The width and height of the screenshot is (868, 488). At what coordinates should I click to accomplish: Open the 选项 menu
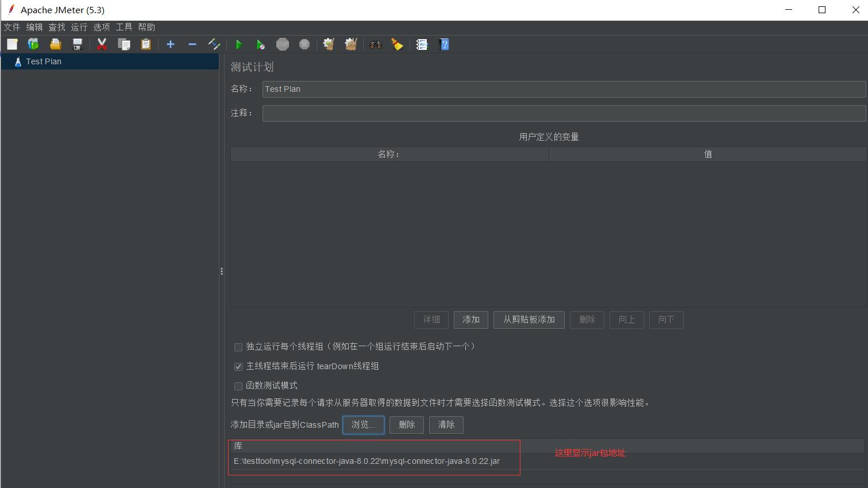tap(102, 27)
